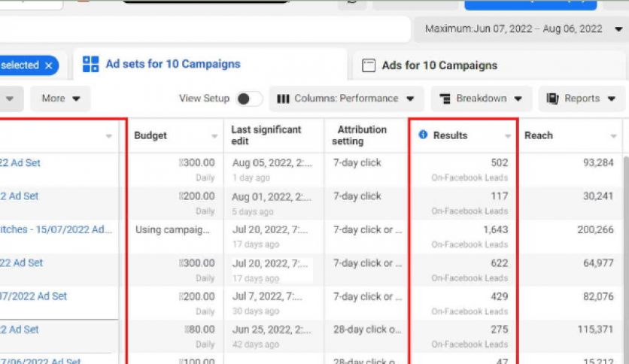Click the ad sets grid icon
The image size is (629, 364).
point(90,64)
